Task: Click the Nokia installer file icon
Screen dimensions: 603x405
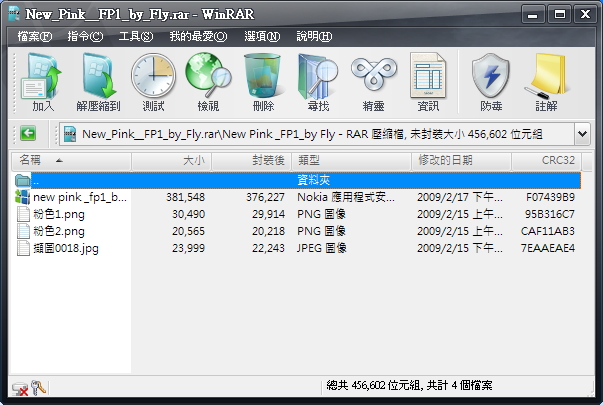Action: 22,197
